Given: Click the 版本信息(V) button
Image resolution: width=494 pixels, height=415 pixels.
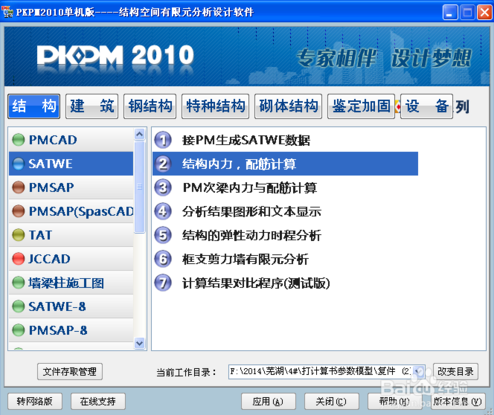Looking at the screenshot, I should 458,401.
